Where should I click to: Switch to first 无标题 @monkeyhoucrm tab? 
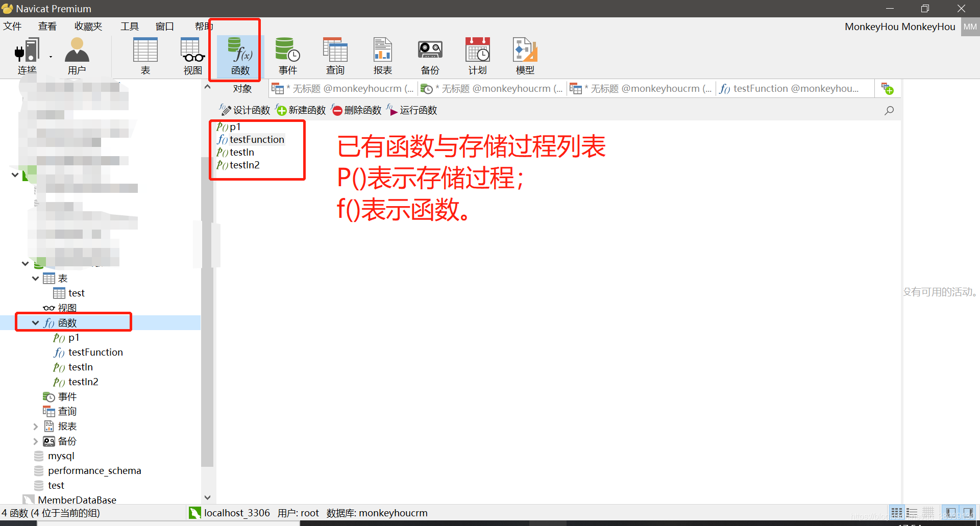click(x=343, y=89)
